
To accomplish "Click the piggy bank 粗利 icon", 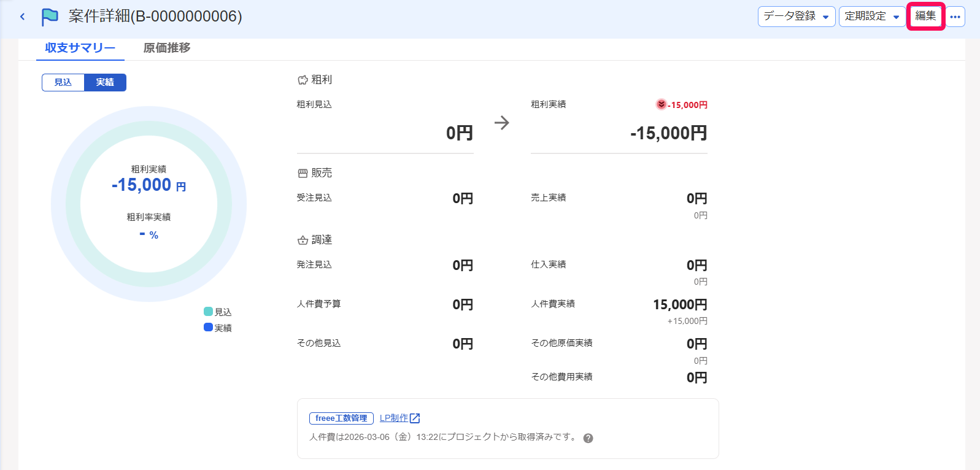I will pos(303,80).
